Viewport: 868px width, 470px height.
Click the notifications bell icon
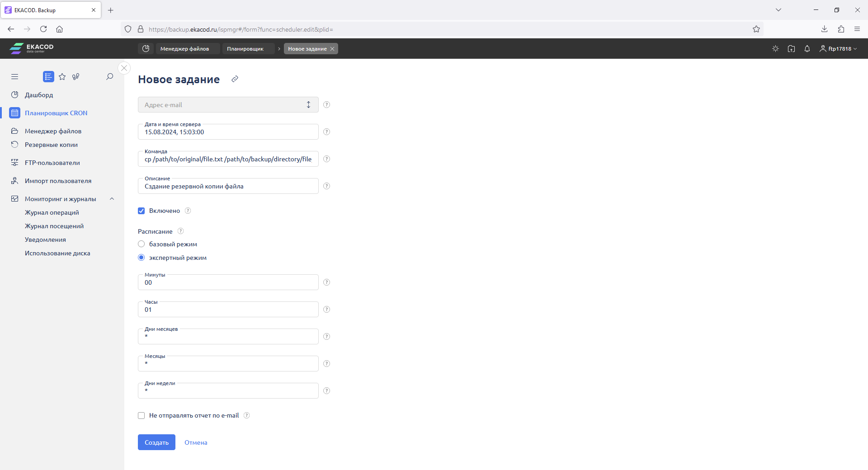pyautogui.click(x=807, y=49)
